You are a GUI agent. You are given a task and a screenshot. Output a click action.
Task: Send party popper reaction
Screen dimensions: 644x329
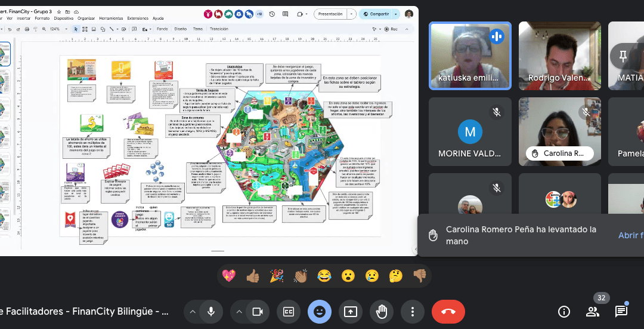pos(277,276)
